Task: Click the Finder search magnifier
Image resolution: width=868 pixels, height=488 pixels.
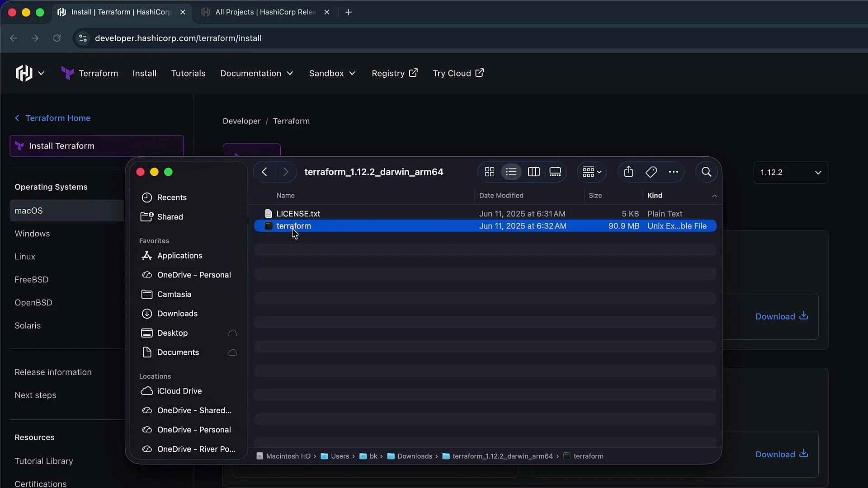Action: (x=706, y=172)
